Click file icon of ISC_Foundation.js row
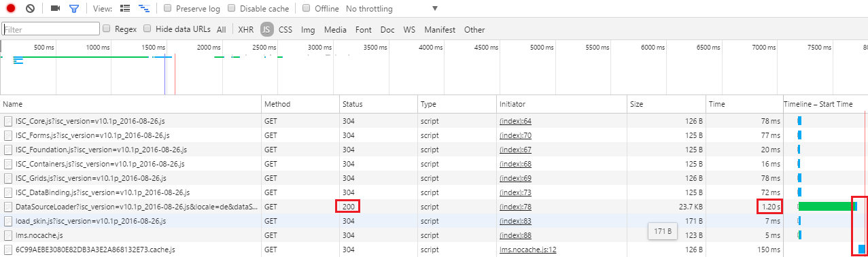Viewport: 868px width, 257px height. 8,149
